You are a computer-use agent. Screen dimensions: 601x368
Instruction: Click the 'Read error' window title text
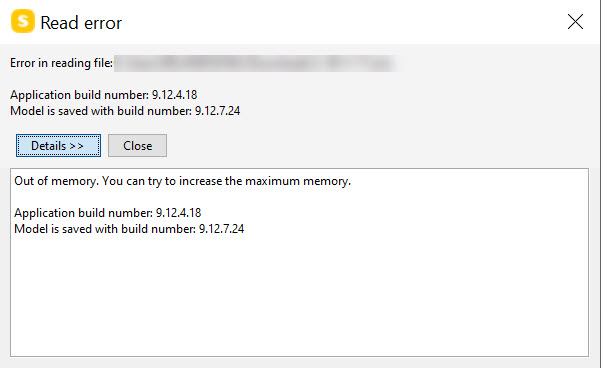pos(81,23)
